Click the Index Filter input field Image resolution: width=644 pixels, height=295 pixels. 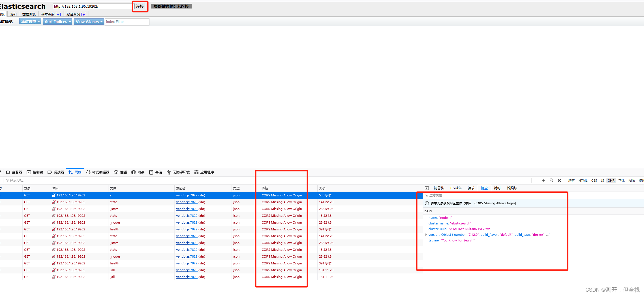(127, 22)
